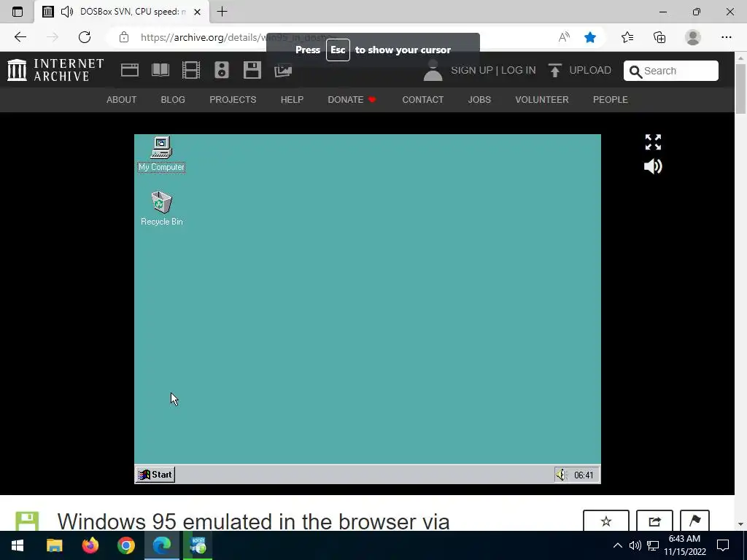This screenshot has width=747, height=560.
Task: Open the network tray icon
Action: (x=653, y=545)
